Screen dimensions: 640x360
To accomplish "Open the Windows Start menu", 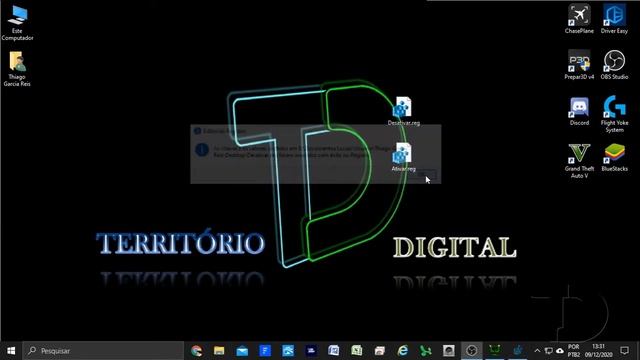I will point(11,351).
